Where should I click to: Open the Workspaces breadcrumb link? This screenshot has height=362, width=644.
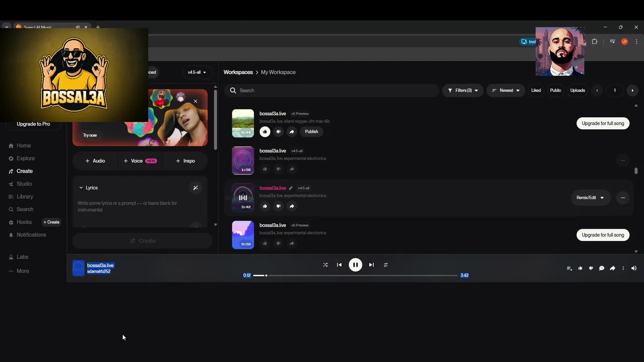pyautogui.click(x=238, y=72)
